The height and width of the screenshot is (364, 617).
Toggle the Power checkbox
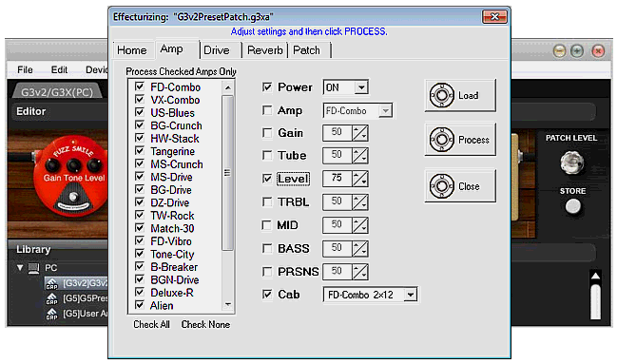click(267, 87)
